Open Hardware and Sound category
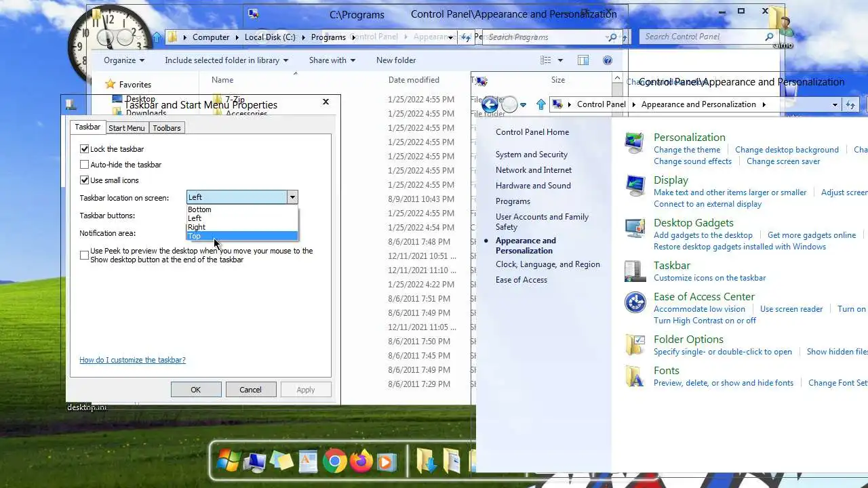The height and width of the screenshot is (488, 868). pyautogui.click(x=533, y=186)
